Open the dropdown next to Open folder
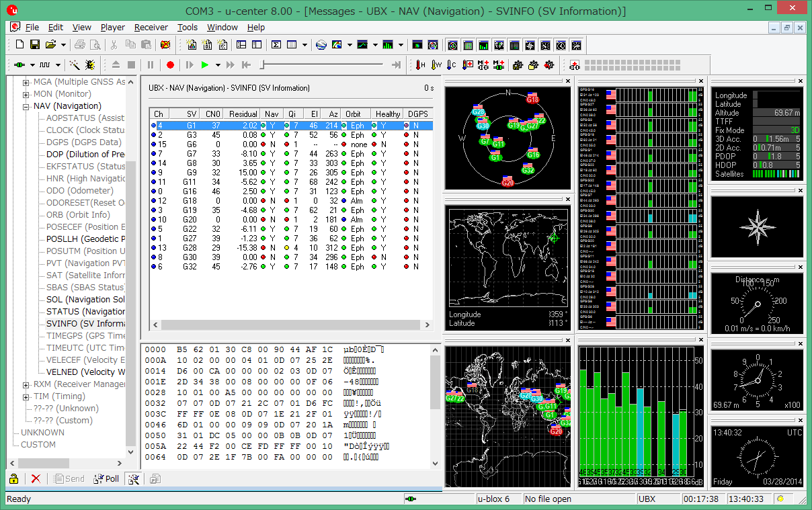Image resolution: width=812 pixels, height=510 pixels. tap(64, 45)
